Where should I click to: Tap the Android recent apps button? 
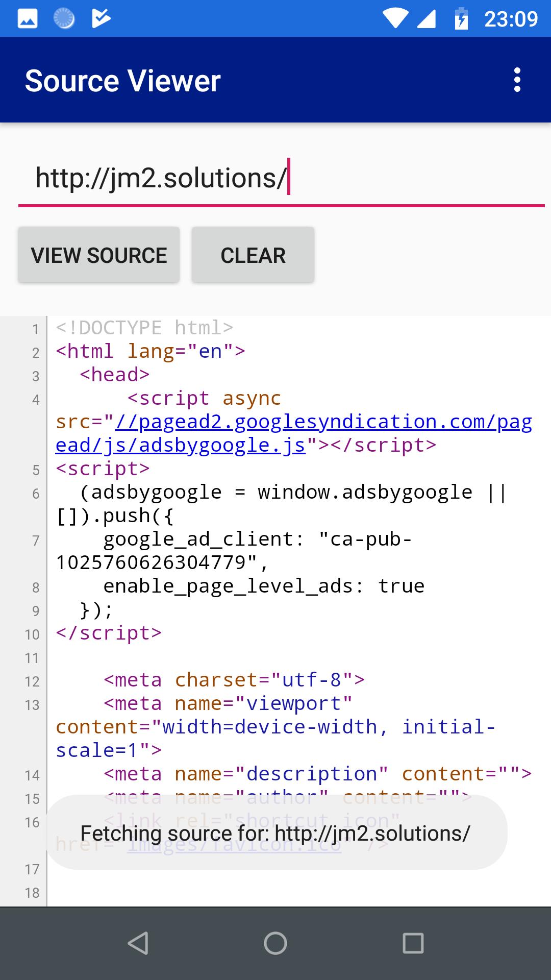413,943
